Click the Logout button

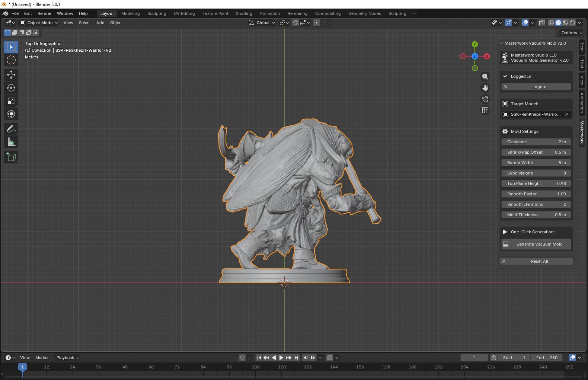point(536,87)
